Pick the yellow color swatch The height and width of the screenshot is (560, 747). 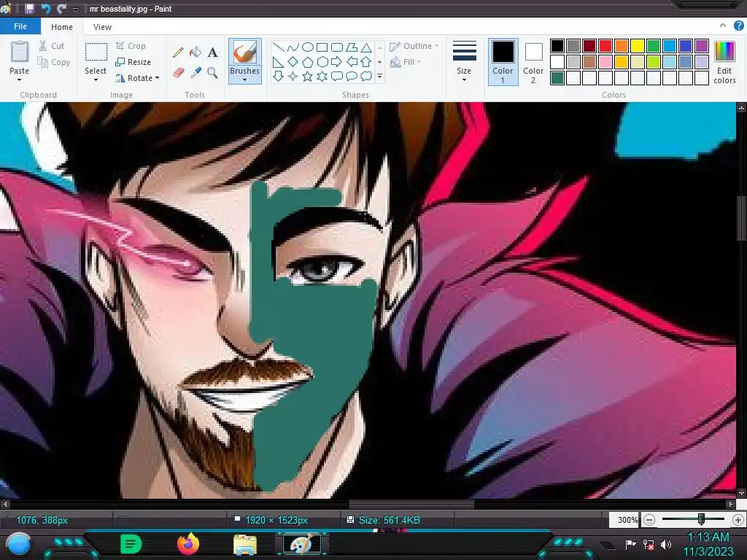638,46
